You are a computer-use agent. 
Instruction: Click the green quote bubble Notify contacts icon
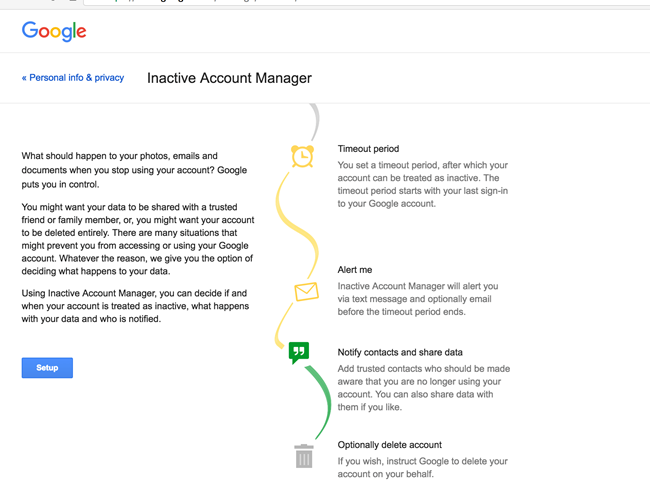point(299,352)
